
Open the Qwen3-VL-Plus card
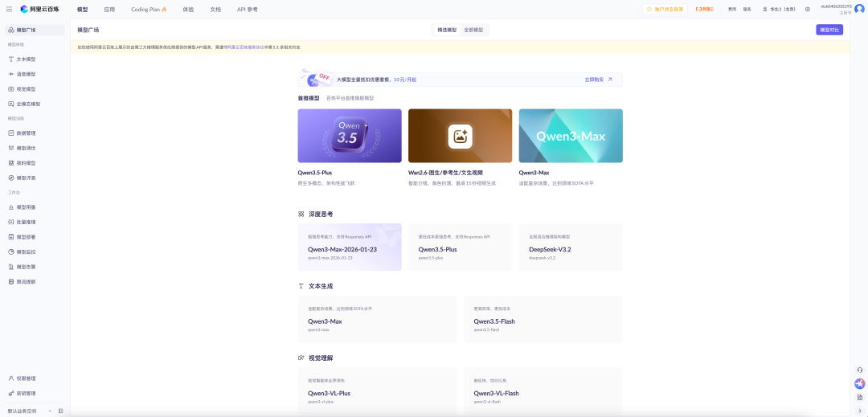click(377, 391)
